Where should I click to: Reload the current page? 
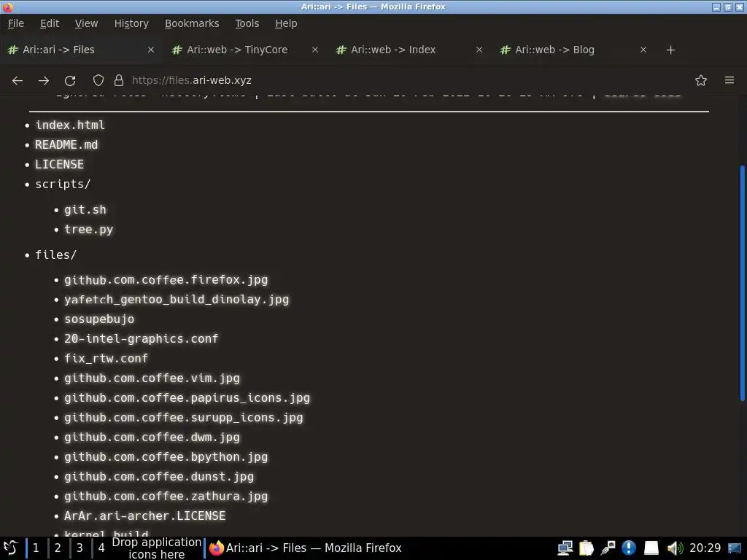tap(70, 80)
